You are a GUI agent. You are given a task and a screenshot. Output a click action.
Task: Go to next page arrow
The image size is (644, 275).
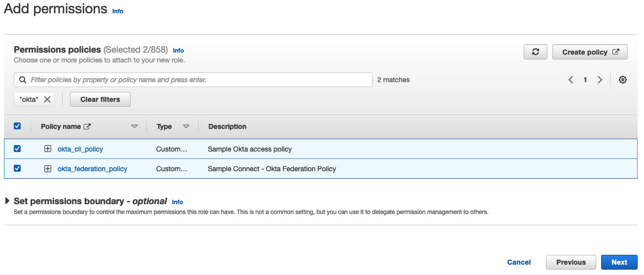[x=600, y=80]
